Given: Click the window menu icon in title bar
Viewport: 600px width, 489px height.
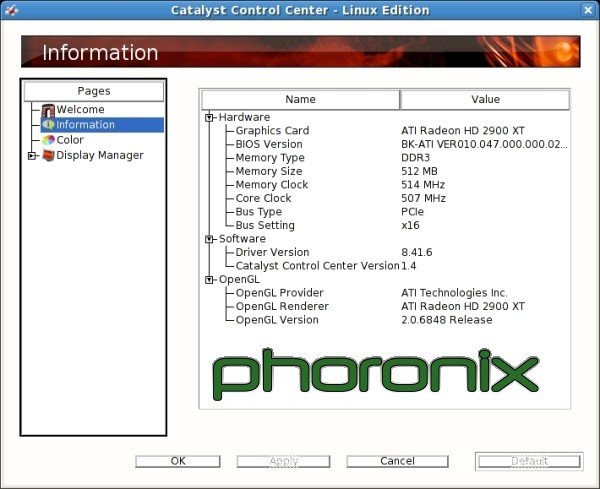Looking at the screenshot, I should click(x=10, y=10).
